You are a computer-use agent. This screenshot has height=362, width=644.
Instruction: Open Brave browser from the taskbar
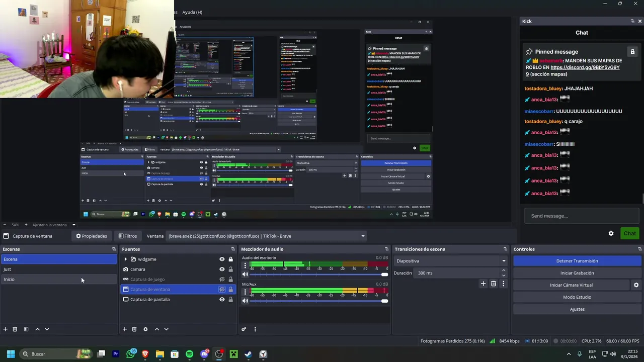coord(145,354)
